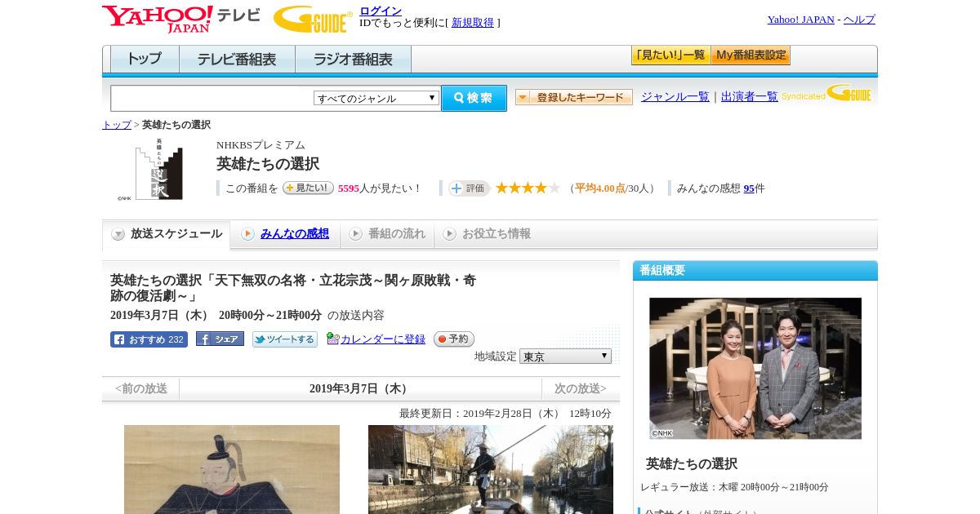Click the 英雄たちの選択 title in sidebar

(692, 463)
